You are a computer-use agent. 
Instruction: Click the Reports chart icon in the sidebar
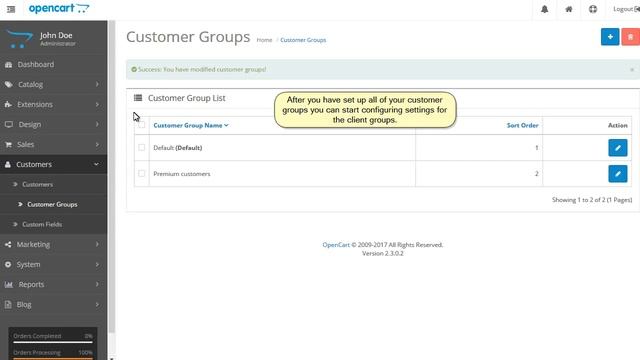[9, 284]
